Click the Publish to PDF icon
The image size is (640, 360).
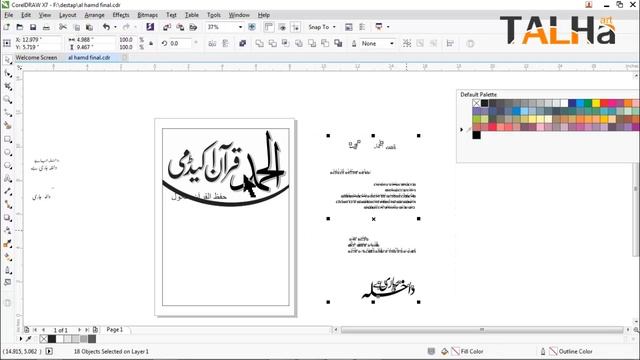tap(193, 27)
